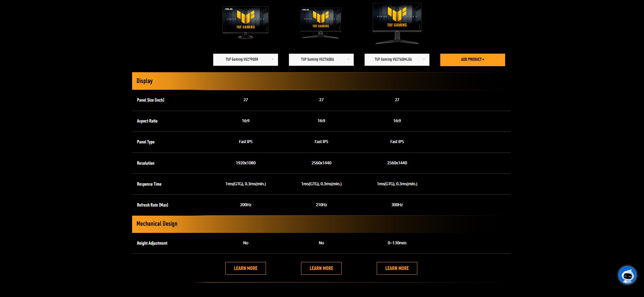The image size is (644, 297).
Task: Collapse the Display section header
Action: 321,81
